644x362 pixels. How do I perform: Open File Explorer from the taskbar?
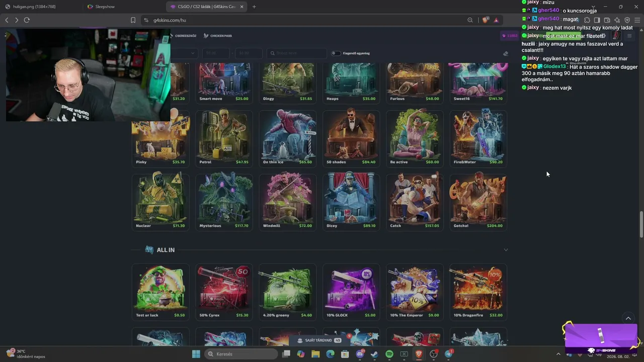(315, 354)
